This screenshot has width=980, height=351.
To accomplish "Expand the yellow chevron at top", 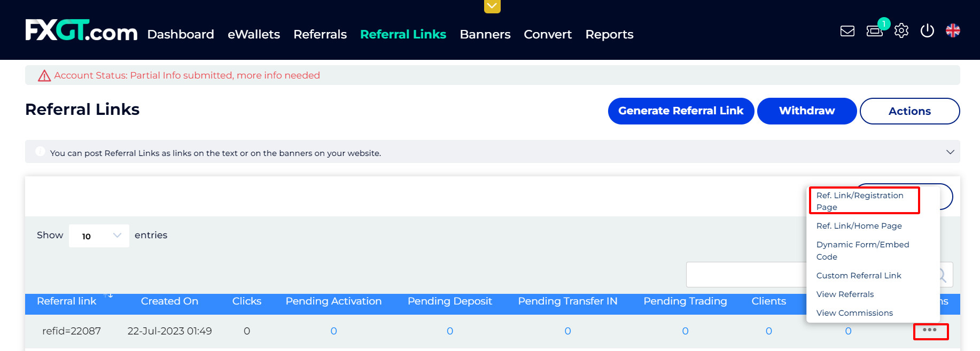I will click(x=492, y=6).
